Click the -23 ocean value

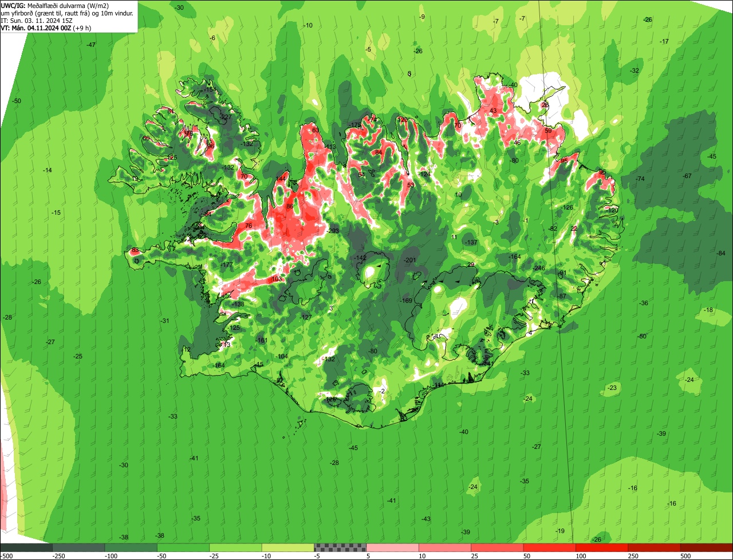[612, 388]
